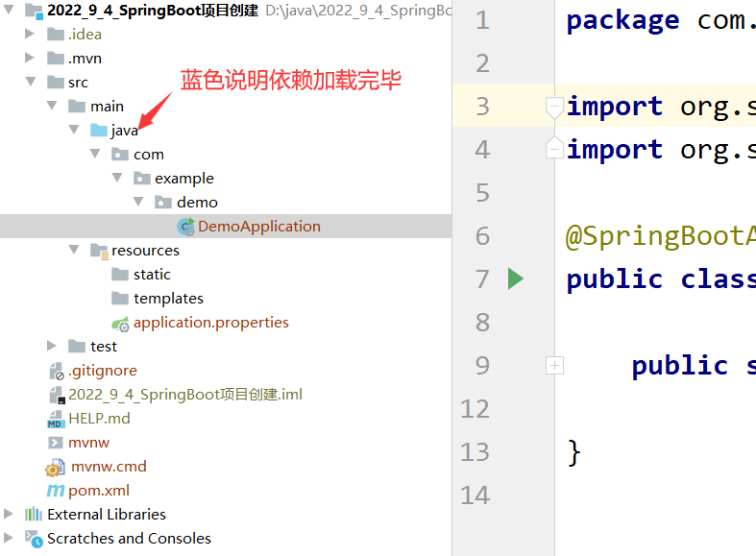Select the static folder name
Viewport: 756px width, 556px height.
coord(153,274)
